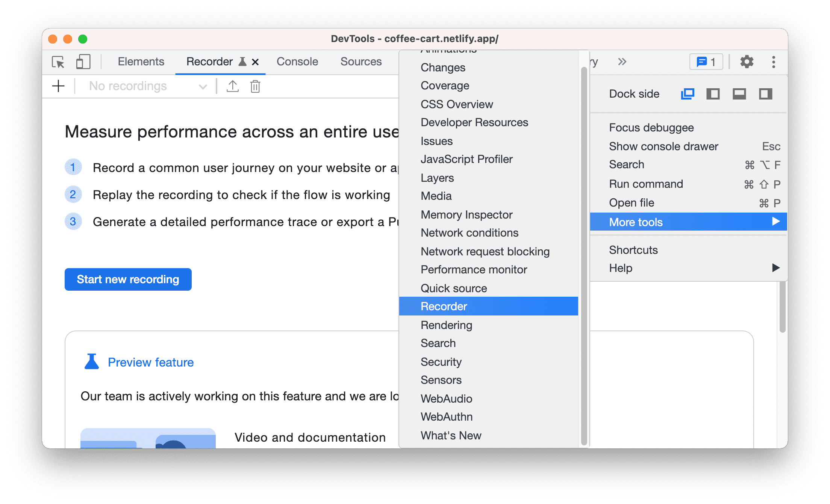Click Start new recording button

(129, 279)
